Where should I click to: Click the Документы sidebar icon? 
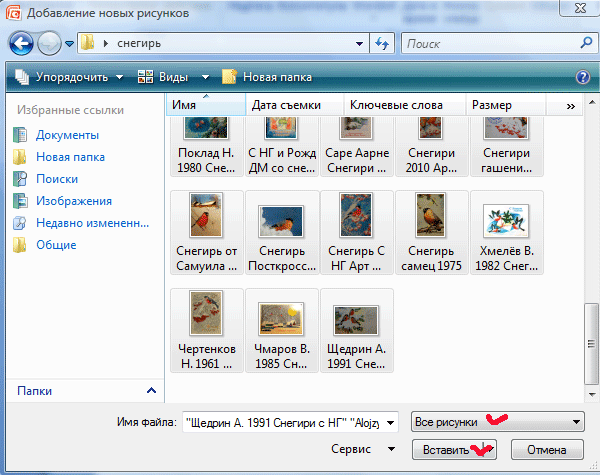[x=20, y=135]
